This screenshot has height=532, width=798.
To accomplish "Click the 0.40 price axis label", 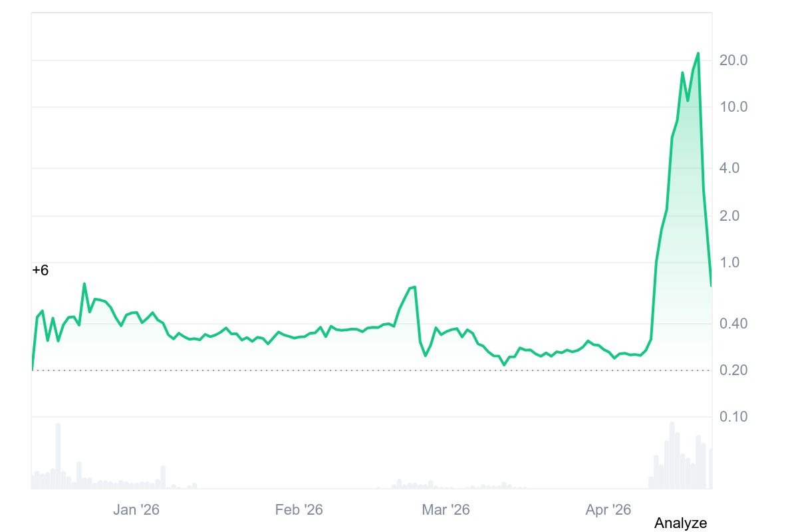I will pyautogui.click(x=733, y=324).
